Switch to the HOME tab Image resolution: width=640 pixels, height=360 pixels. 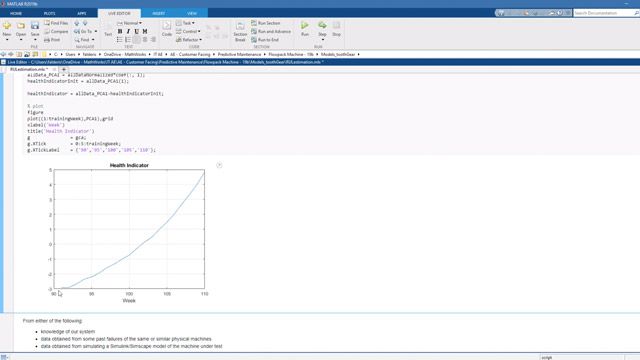click(16, 13)
